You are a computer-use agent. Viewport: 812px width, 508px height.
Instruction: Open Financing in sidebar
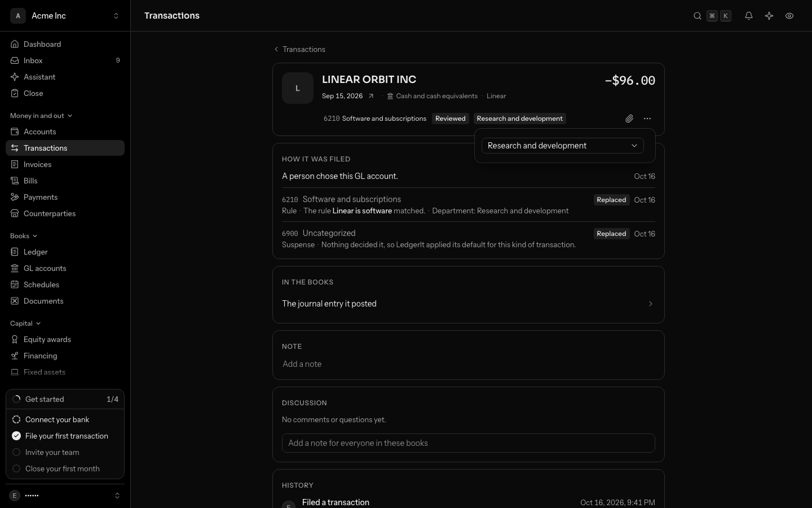coord(65,356)
